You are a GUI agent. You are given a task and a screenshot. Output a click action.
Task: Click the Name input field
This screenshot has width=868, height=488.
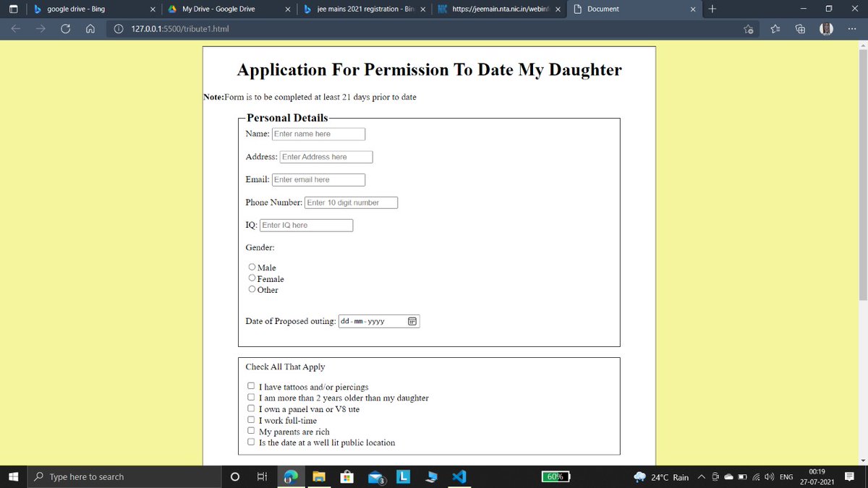coord(318,134)
